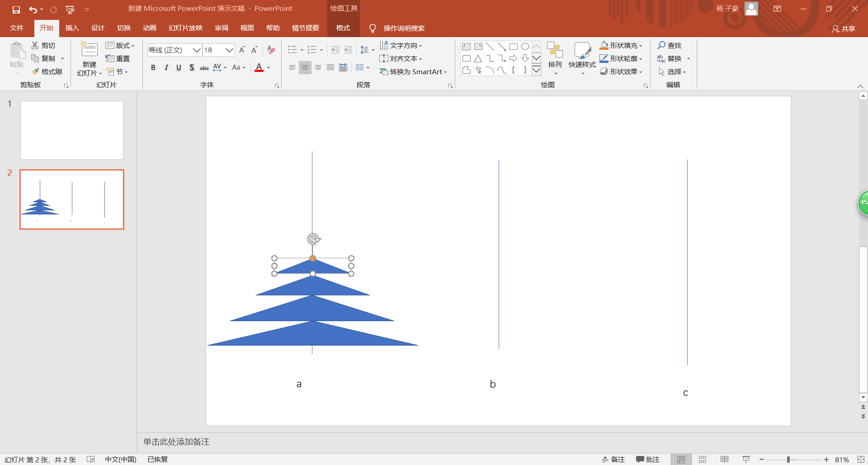Select slide 1 thumbnail
This screenshot has width=868, height=465.
coord(72,130)
